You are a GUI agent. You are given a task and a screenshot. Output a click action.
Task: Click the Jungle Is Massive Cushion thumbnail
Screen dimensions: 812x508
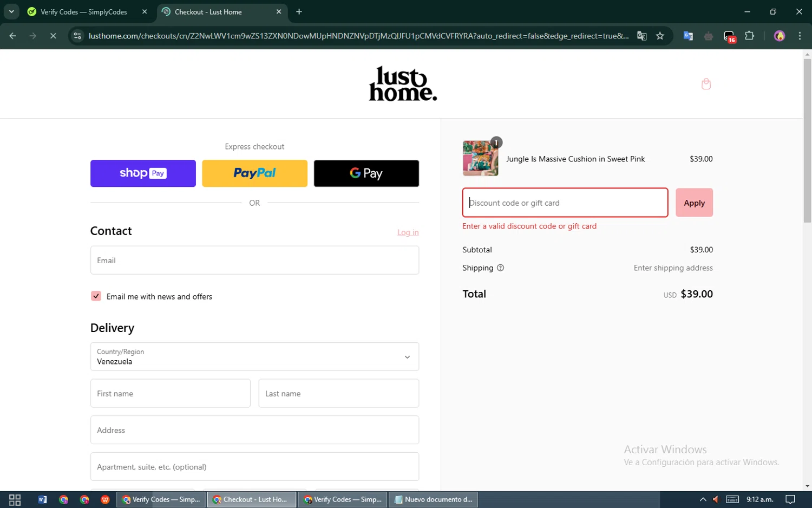[x=480, y=158]
